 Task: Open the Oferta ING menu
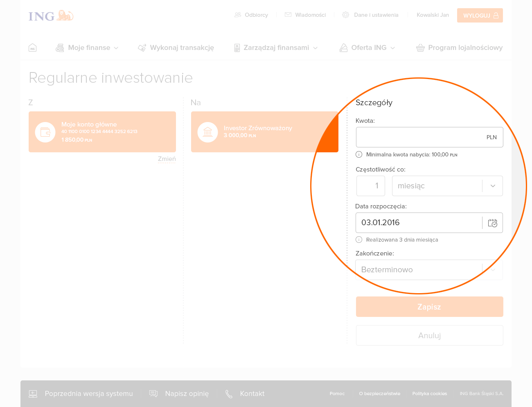tap(369, 47)
